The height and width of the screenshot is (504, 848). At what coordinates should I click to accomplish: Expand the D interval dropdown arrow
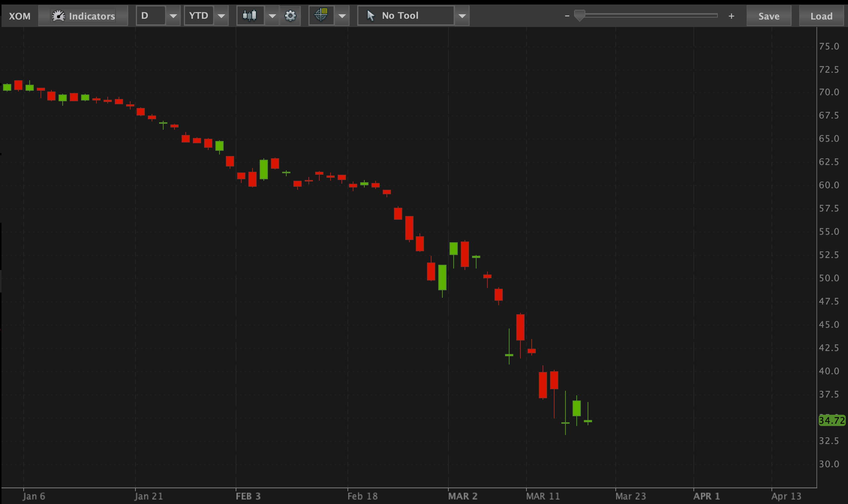coord(173,16)
